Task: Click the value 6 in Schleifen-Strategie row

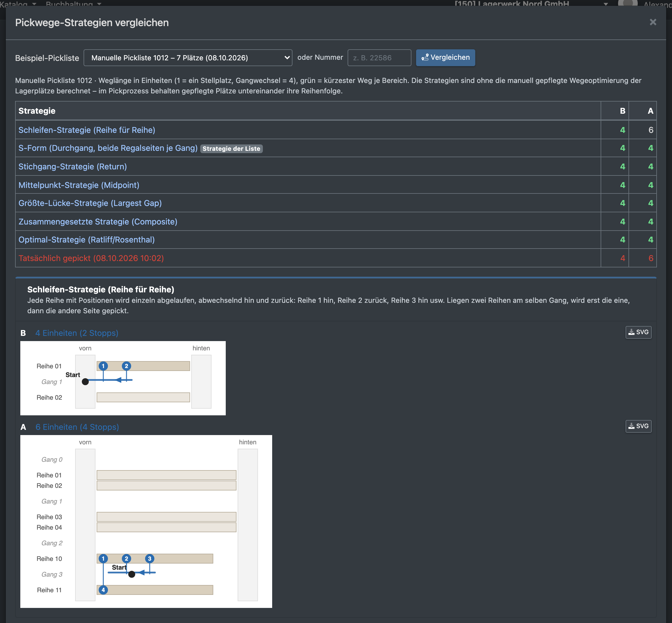Action: [x=651, y=130]
